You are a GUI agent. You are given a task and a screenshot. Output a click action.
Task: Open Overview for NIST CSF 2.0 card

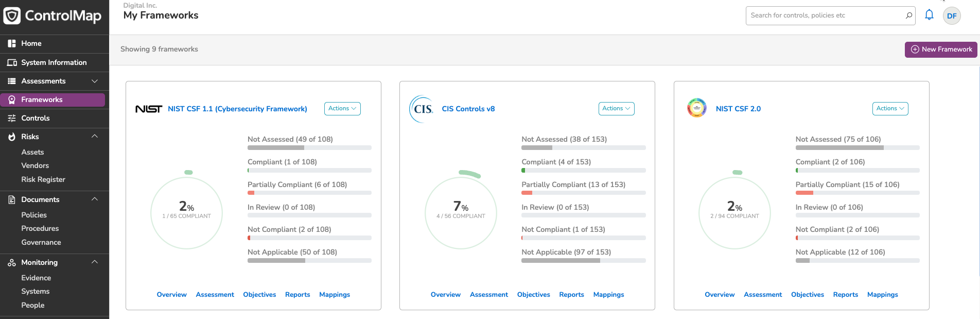tap(720, 295)
